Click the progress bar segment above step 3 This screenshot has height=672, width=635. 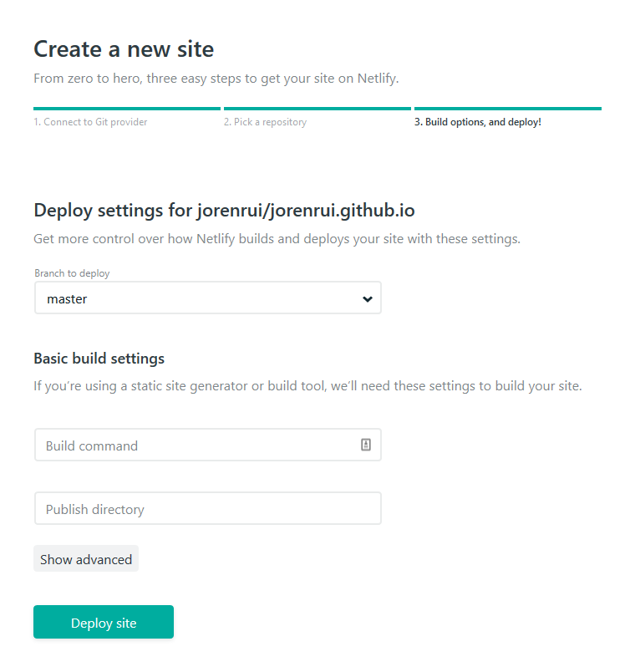(x=508, y=109)
